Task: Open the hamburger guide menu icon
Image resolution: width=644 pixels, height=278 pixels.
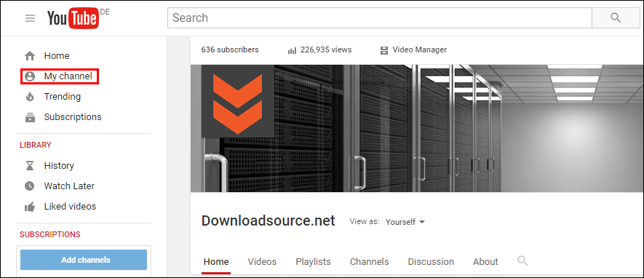Action: coord(30,18)
